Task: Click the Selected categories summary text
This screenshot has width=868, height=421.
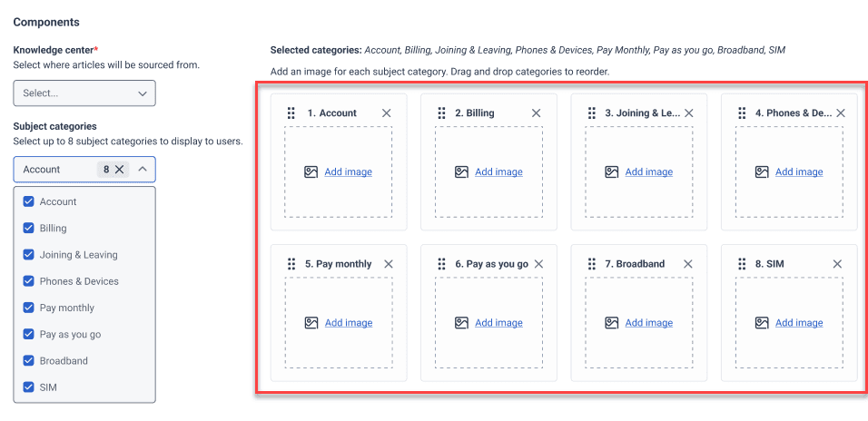Action: coord(528,50)
